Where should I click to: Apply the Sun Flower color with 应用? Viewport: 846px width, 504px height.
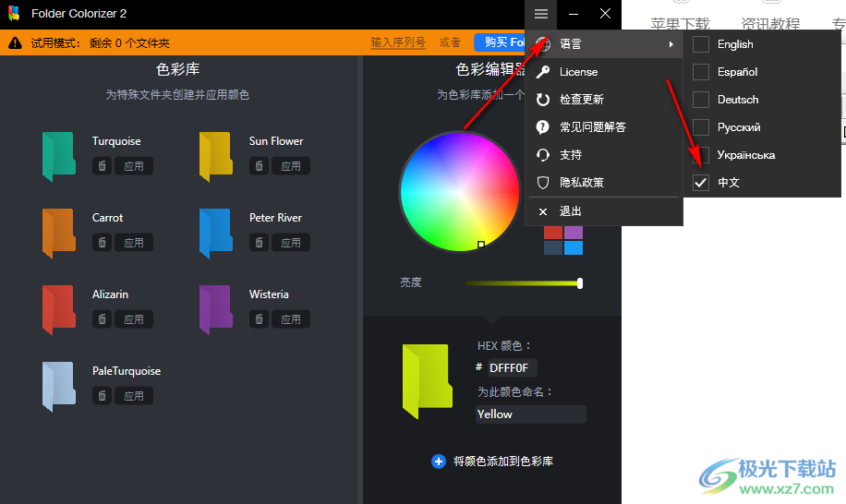click(291, 166)
